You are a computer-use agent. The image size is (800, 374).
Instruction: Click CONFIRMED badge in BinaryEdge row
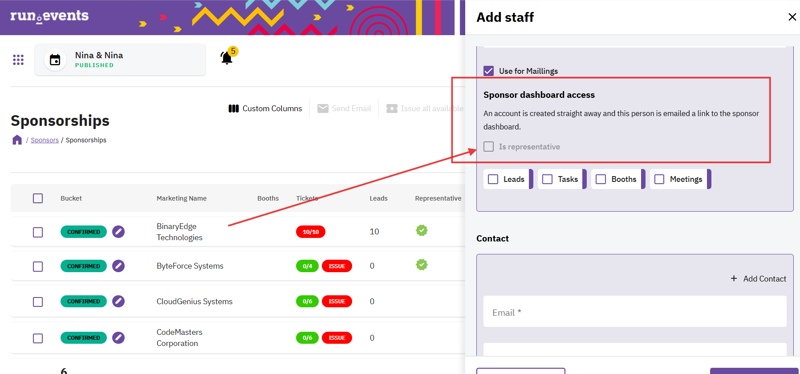pyautogui.click(x=84, y=232)
